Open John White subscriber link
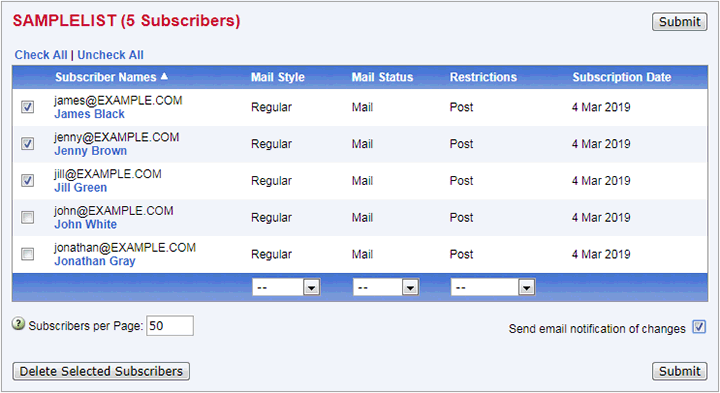 85,225
